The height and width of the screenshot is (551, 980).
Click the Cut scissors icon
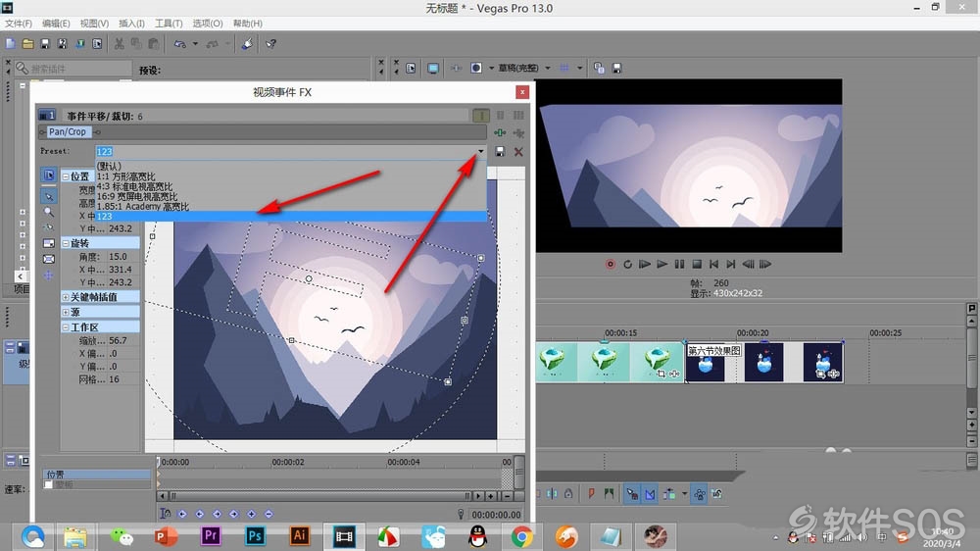(119, 44)
